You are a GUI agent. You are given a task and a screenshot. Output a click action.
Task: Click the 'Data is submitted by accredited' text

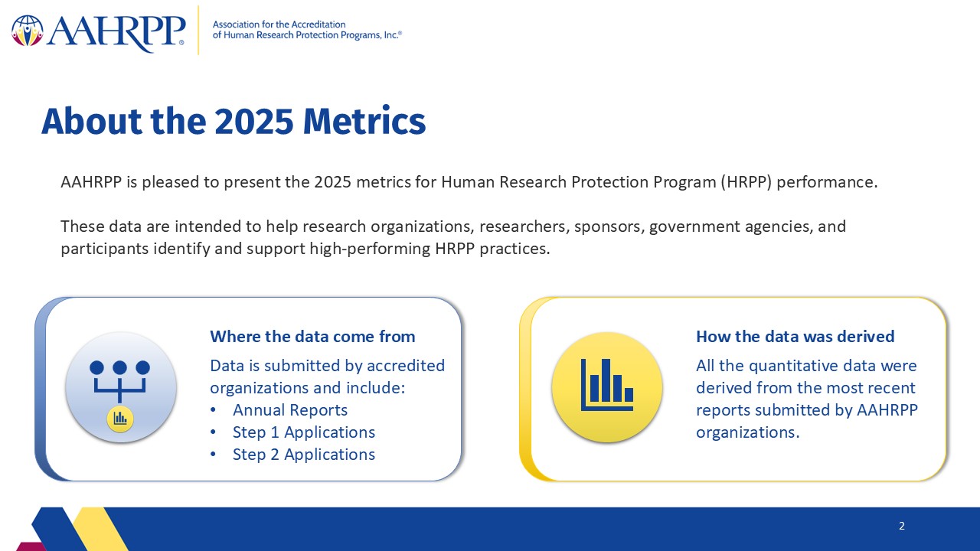point(327,376)
